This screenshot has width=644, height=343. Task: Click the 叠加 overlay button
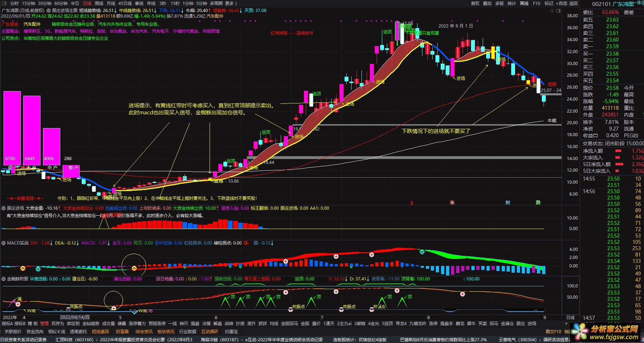tap(487, 3)
